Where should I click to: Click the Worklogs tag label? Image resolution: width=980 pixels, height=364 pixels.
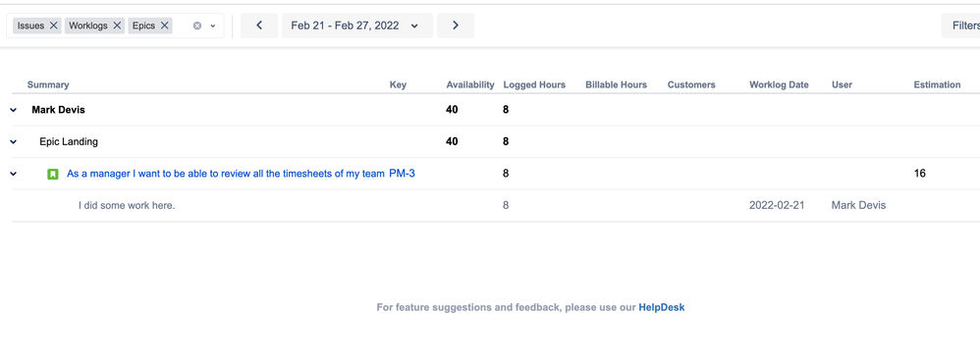pyautogui.click(x=88, y=26)
